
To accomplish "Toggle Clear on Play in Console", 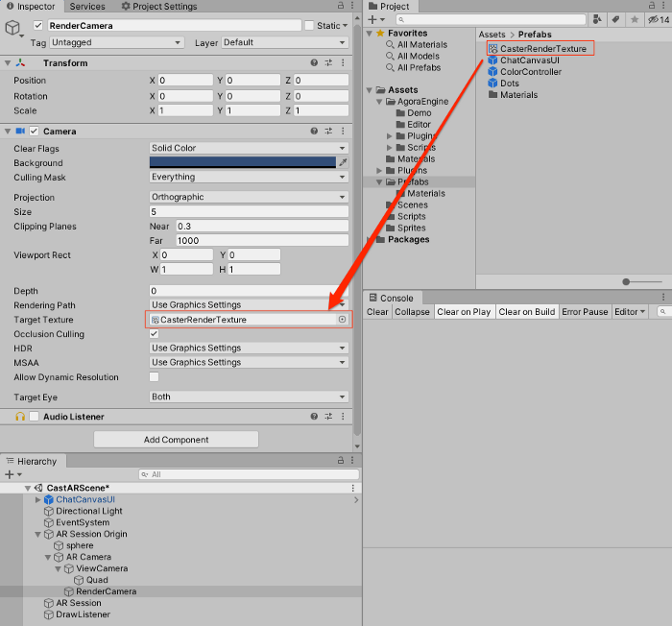I will pos(464,312).
